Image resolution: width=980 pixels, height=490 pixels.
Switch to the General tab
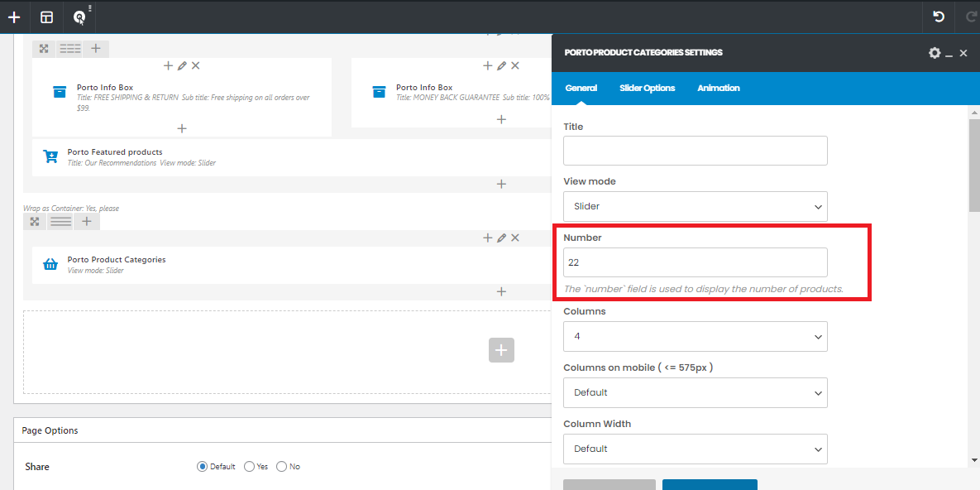point(581,89)
